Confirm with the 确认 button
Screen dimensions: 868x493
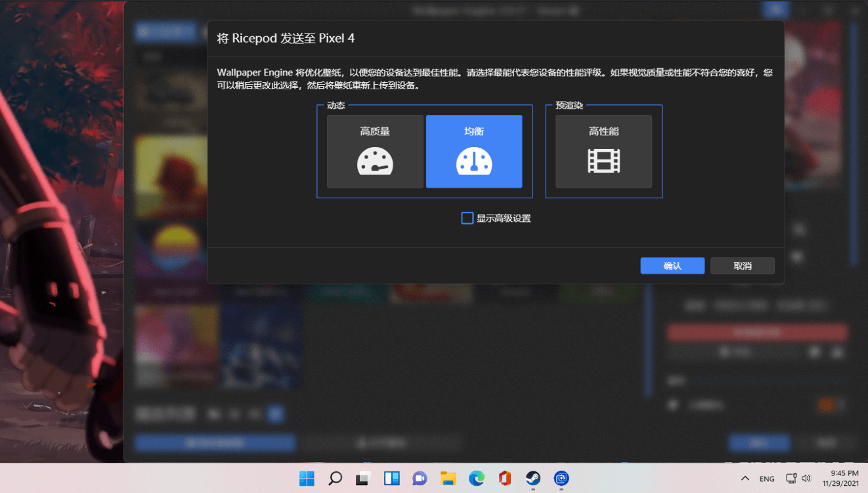click(672, 266)
